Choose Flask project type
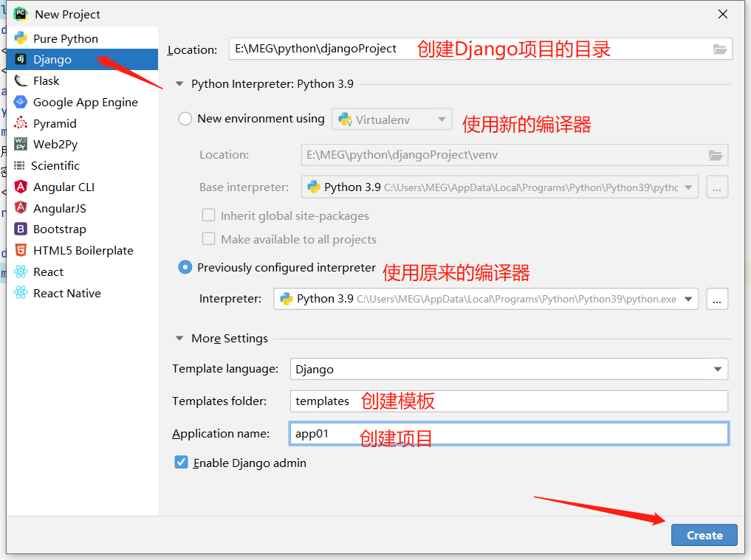Screen dimensions: 751x560 click(x=83, y=81)
